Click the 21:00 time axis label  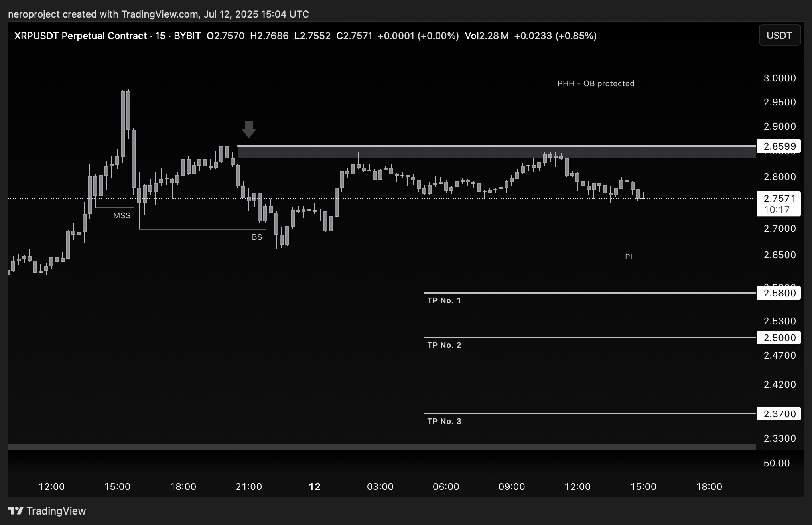tap(249, 487)
